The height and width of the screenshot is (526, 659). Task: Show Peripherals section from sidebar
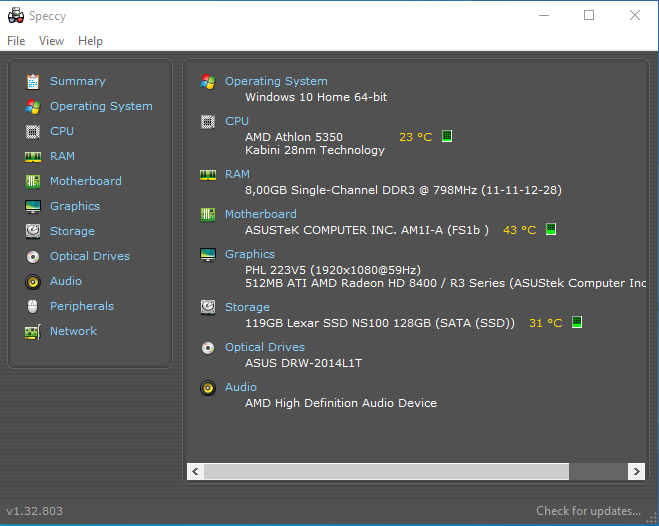point(82,306)
